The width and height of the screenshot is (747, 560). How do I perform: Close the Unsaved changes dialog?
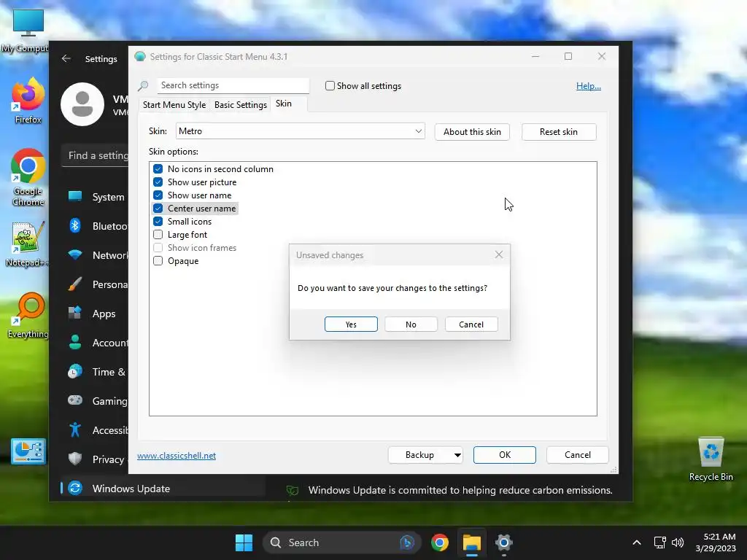pos(499,254)
